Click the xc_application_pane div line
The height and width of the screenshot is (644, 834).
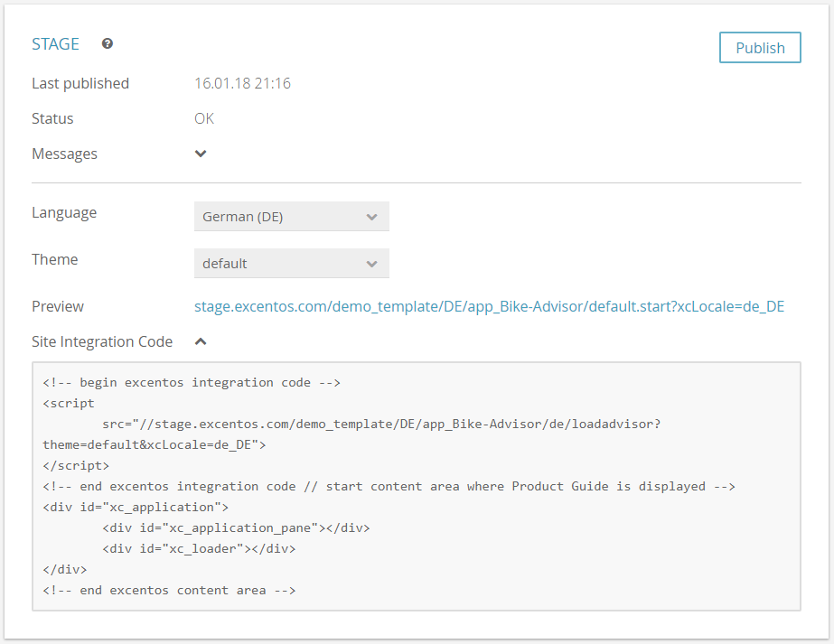tap(236, 527)
